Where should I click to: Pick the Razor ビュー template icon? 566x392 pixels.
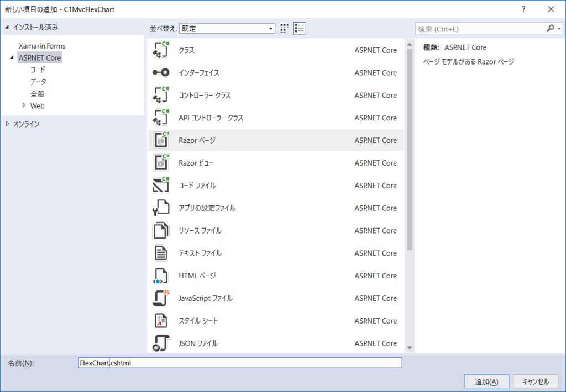click(x=161, y=163)
